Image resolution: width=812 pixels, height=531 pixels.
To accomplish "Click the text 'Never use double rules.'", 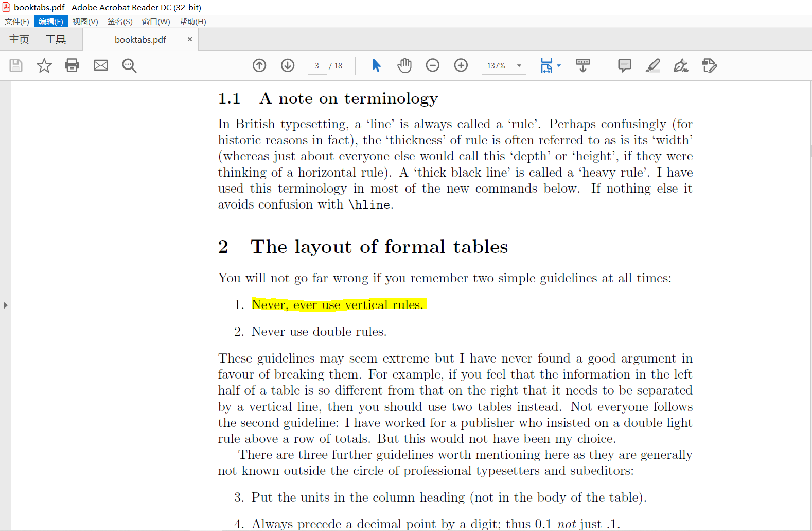I will click(x=319, y=332).
